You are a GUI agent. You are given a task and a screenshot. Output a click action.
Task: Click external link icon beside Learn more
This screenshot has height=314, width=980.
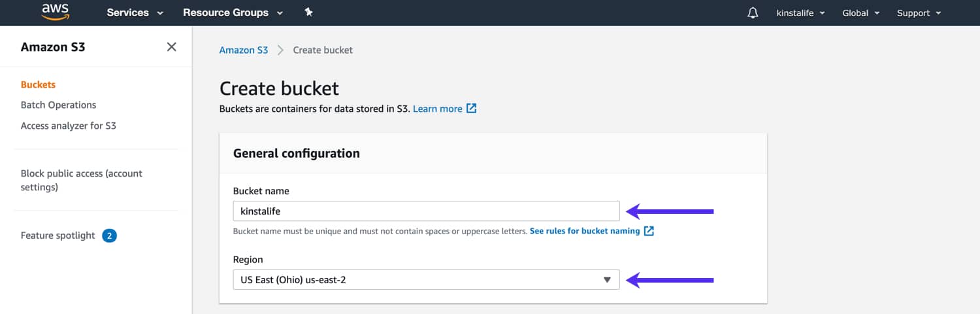(471, 109)
